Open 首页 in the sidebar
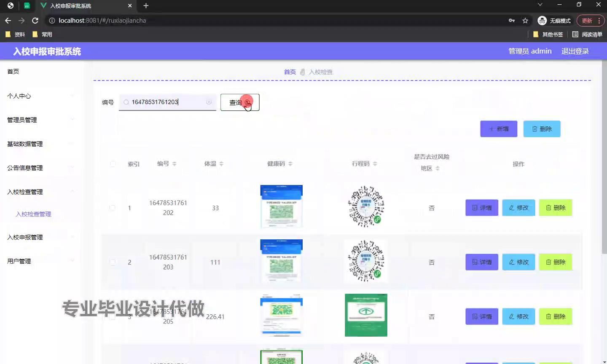 click(x=13, y=72)
